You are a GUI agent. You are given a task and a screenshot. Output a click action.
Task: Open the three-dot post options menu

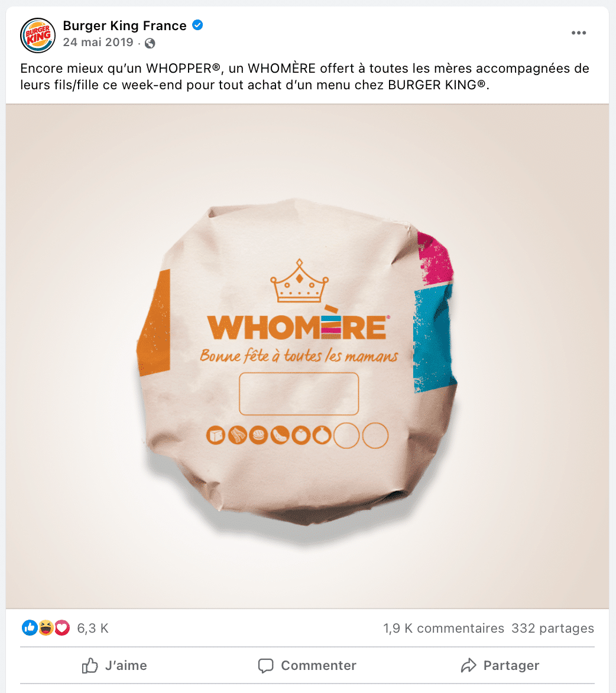pos(578,33)
